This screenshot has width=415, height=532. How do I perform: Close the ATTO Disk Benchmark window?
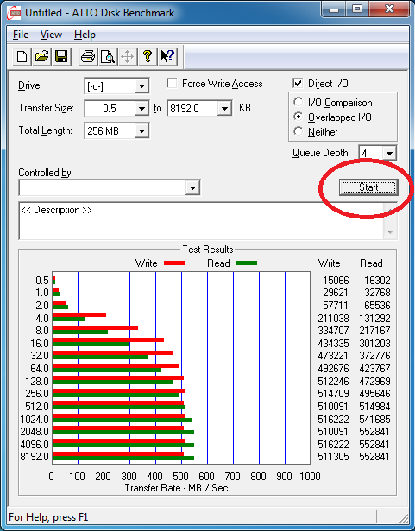[x=389, y=9]
